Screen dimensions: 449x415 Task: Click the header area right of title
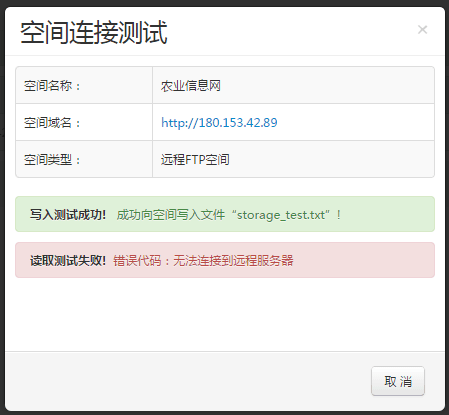[290, 32]
